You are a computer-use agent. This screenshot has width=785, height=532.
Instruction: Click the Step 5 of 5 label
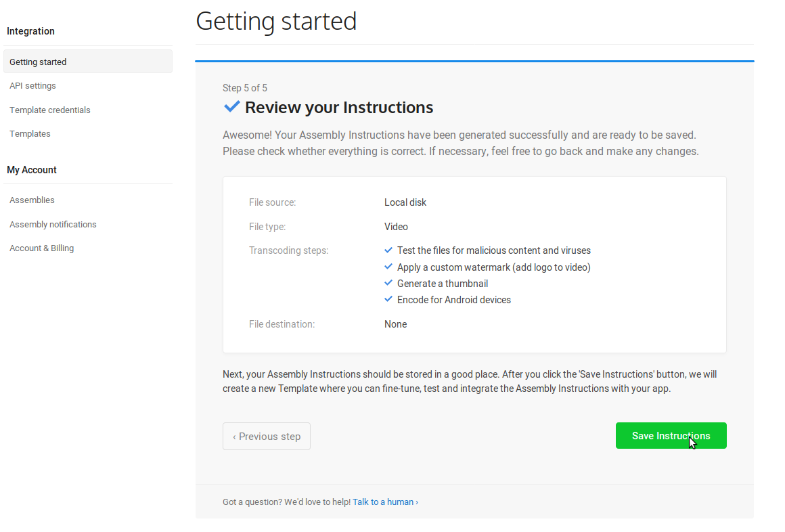click(x=245, y=88)
